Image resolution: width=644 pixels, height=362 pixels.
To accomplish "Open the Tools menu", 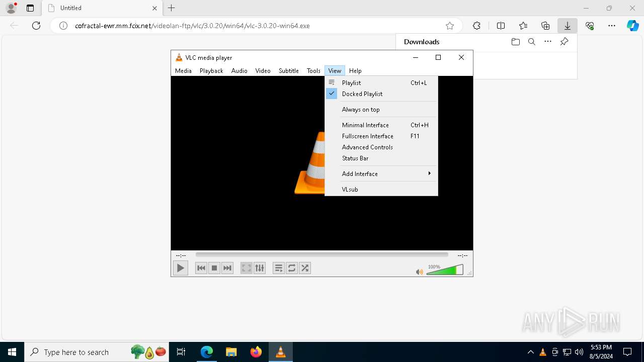I will click(x=313, y=71).
